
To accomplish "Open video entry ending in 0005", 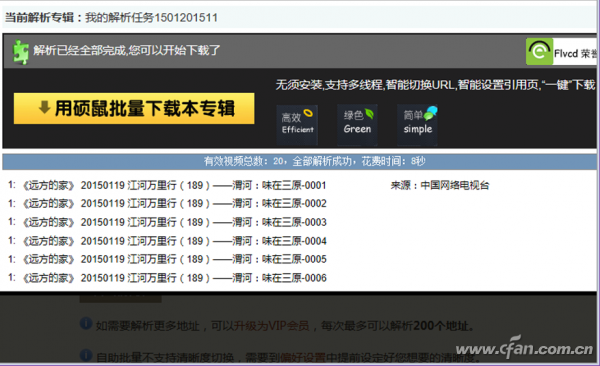I will pyautogui.click(x=174, y=259).
